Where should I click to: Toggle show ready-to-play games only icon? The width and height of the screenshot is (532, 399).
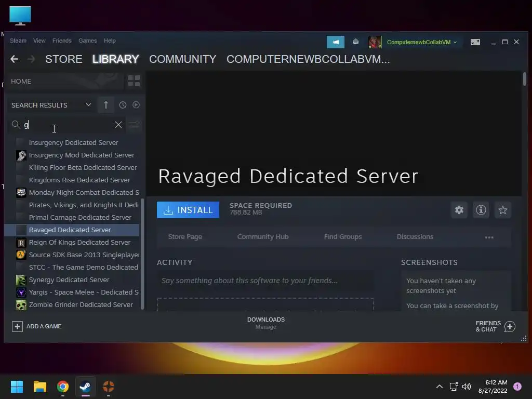pos(136,105)
